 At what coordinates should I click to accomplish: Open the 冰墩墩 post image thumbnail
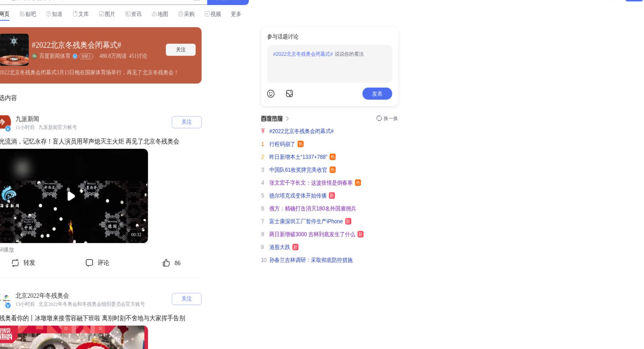[74, 337]
